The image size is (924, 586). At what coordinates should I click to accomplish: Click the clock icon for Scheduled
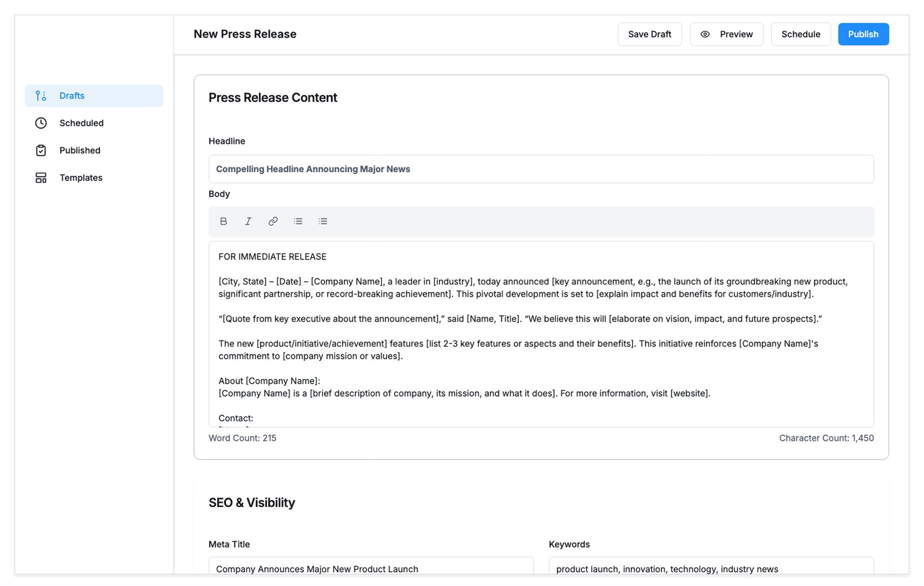(x=41, y=123)
